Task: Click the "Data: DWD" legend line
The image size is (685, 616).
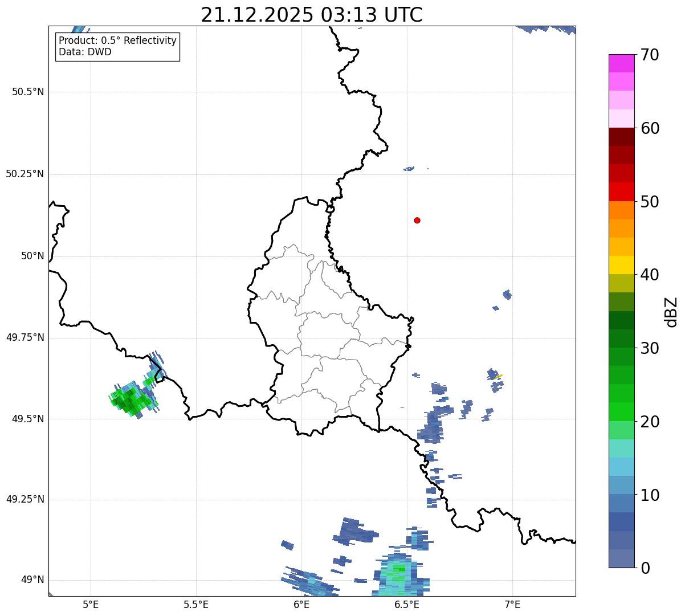Action: click(85, 52)
